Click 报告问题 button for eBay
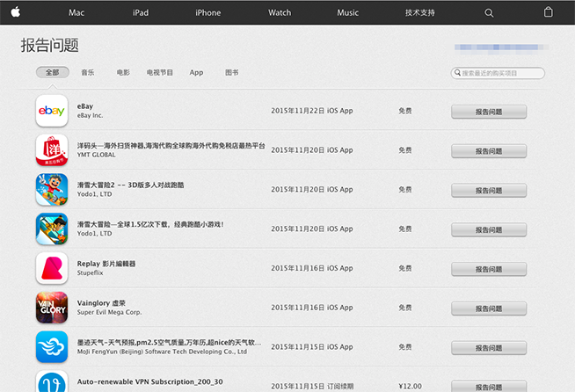 click(489, 112)
